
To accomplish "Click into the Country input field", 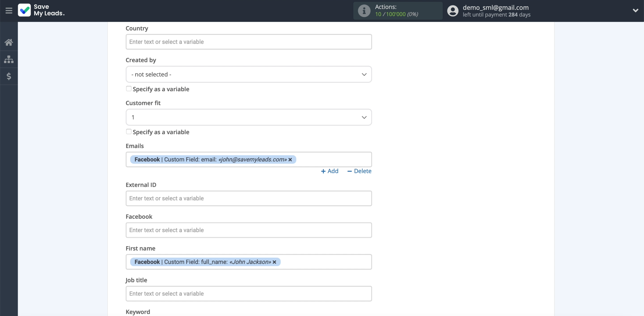I will [249, 42].
